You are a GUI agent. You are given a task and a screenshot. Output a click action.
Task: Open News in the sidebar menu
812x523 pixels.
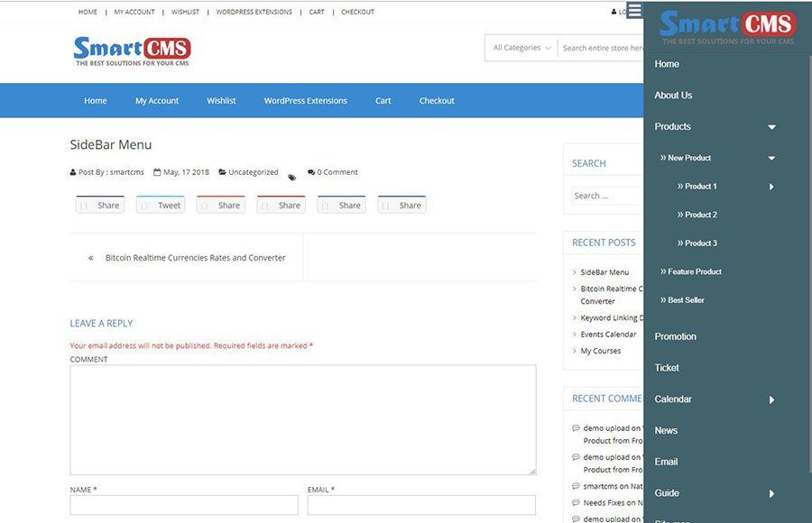(666, 430)
